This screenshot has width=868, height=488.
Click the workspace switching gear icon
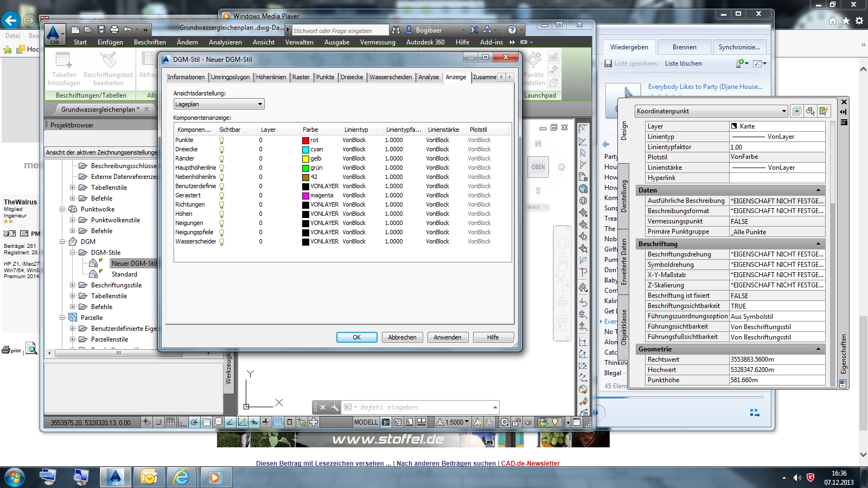point(505,422)
